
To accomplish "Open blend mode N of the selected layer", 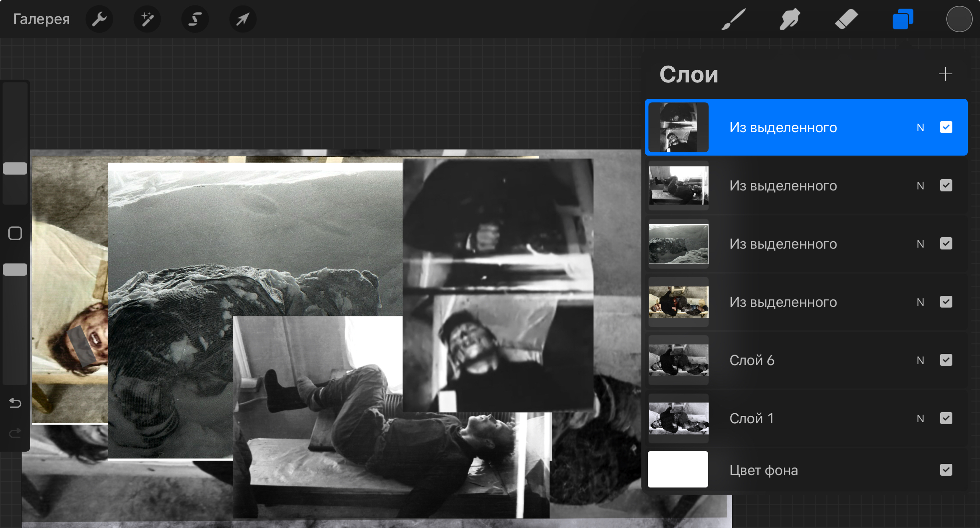I will (x=920, y=127).
